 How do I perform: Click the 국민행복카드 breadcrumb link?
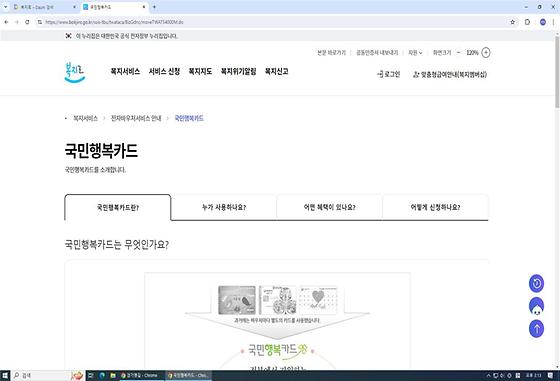pos(189,118)
